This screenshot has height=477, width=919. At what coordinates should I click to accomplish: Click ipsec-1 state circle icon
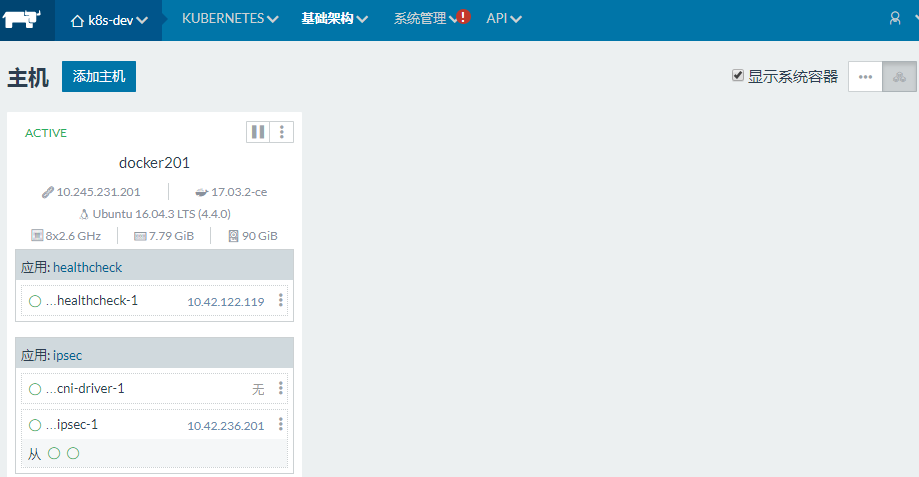35,425
